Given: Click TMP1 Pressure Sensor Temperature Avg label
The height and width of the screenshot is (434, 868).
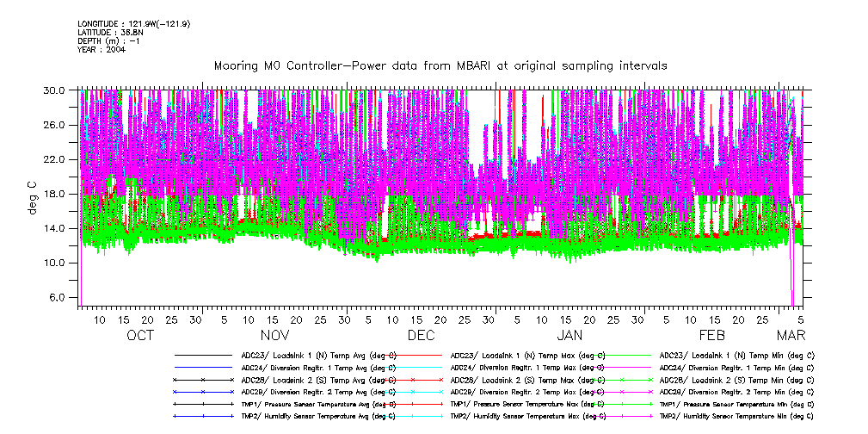Looking at the screenshot, I should [318, 403].
